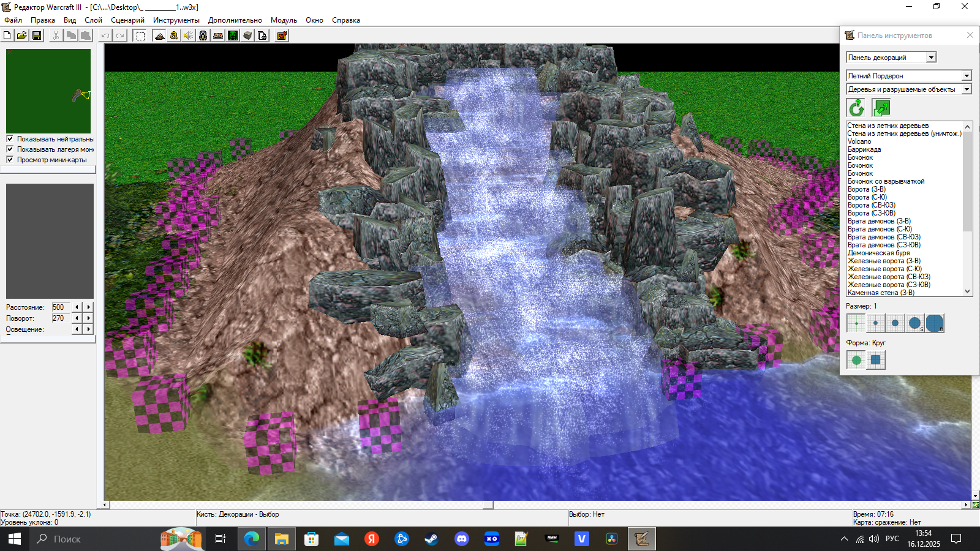Toggle the 'Просмотр мини-карты' checkbox

point(10,160)
